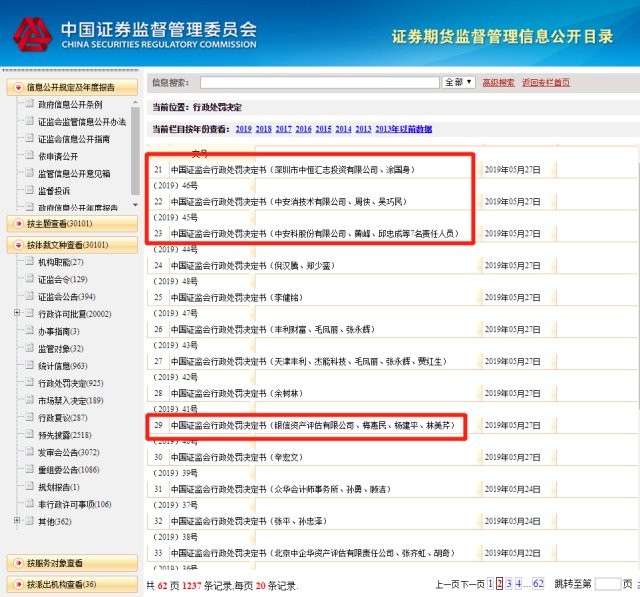
Task: Click the round icon on 按主题查看(30101)
Action: 17,223
